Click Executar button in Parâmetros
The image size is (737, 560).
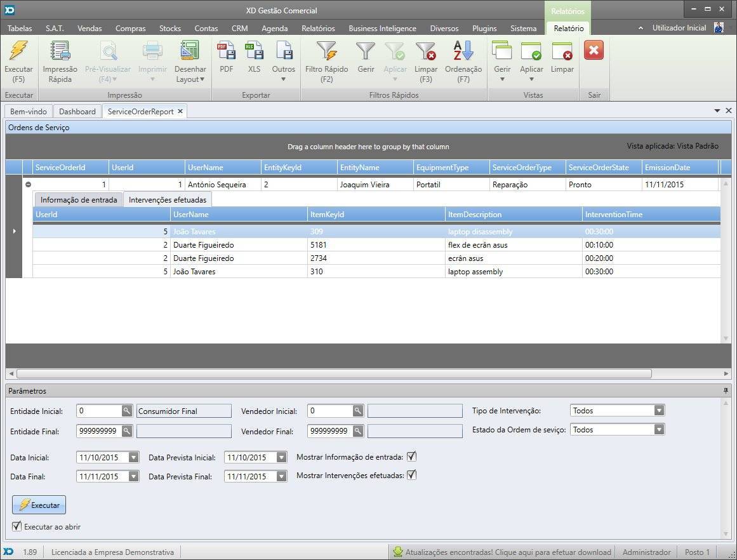tap(39, 505)
